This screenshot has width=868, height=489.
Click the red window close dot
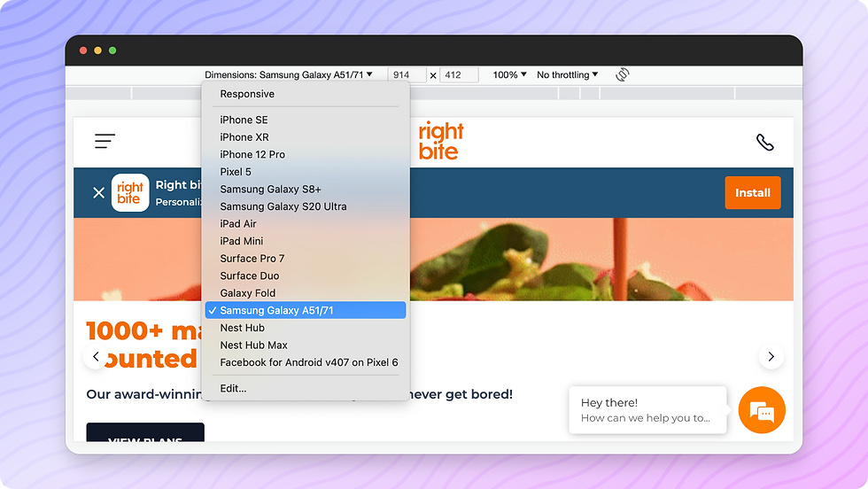(x=83, y=50)
